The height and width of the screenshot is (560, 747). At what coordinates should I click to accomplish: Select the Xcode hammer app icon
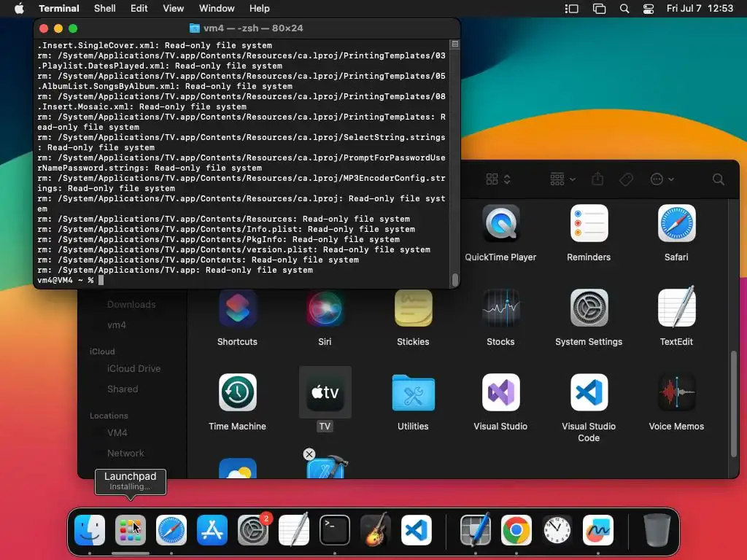tap(328, 467)
